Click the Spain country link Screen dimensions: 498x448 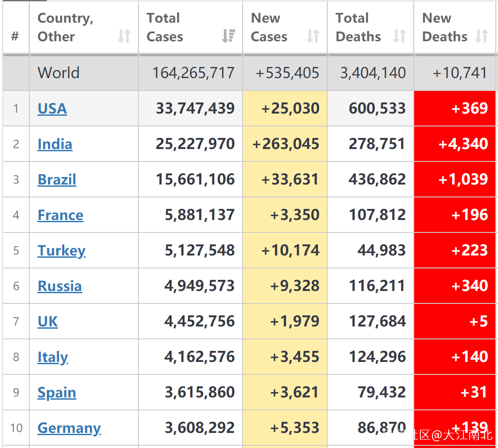57,393
